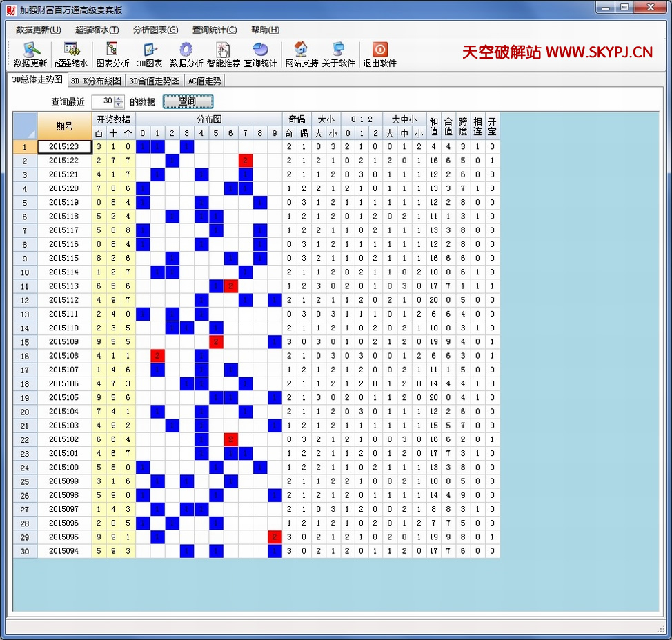Select the AC值走势 tab
The width and height of the screenshot is (672, 640).
205,81
